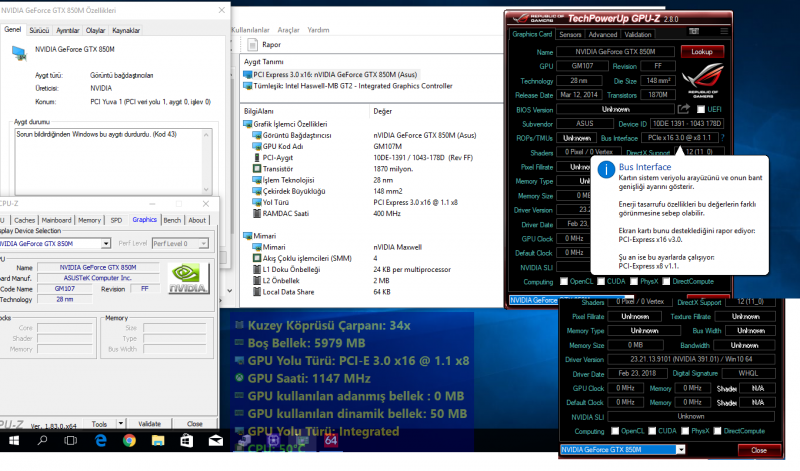Open taskbar Search magnifier
Image resolution: width=800 pixels, height=471 pixels.
tap(42, 440)
